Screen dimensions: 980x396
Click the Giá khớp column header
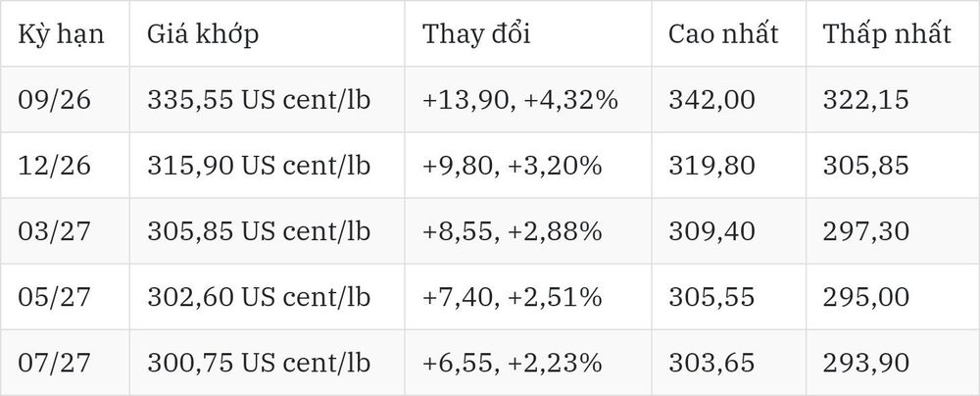(267, 33)
